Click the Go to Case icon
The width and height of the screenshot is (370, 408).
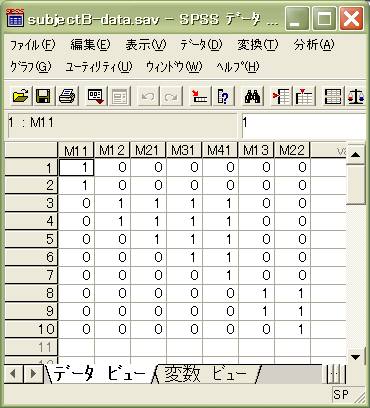(200, 97)
